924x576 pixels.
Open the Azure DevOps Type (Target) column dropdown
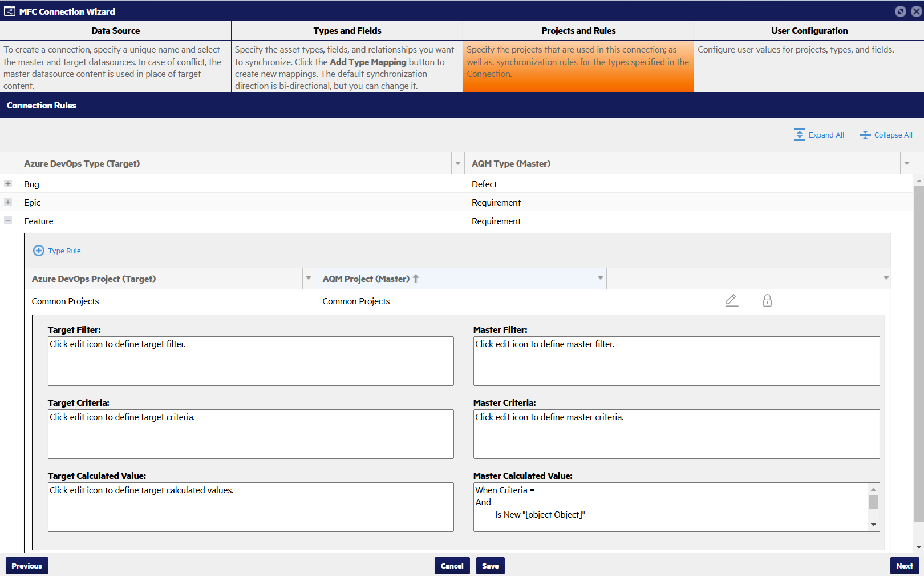point(457,163)
